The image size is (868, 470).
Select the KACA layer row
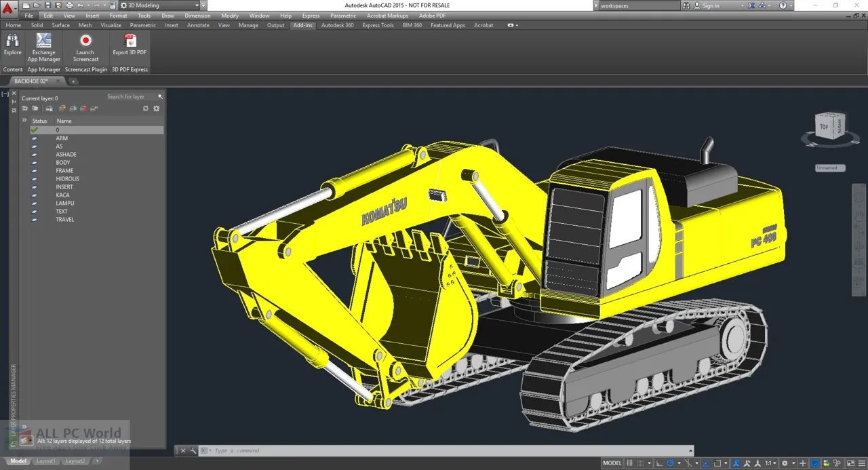(96, 195)
